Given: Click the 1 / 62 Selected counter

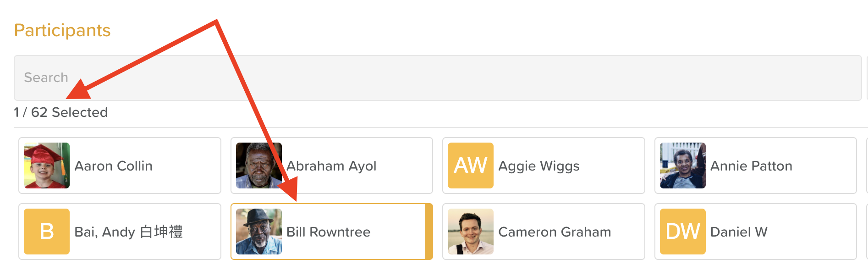Looking at the screenshot, I should [61, 112].
